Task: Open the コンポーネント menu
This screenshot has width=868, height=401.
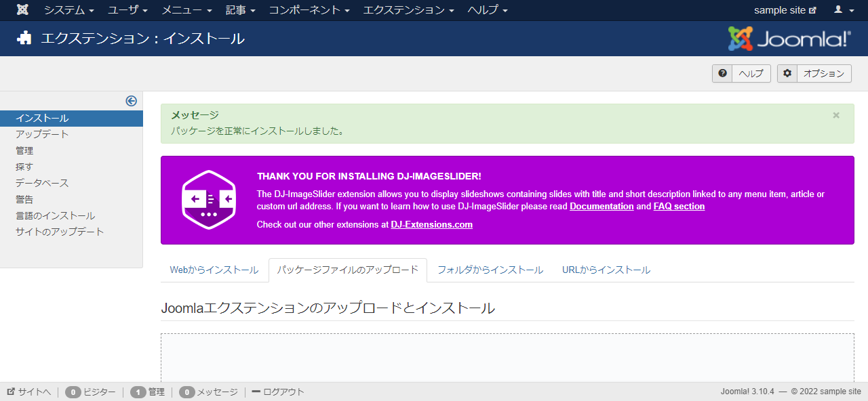Action: (309, 10)
